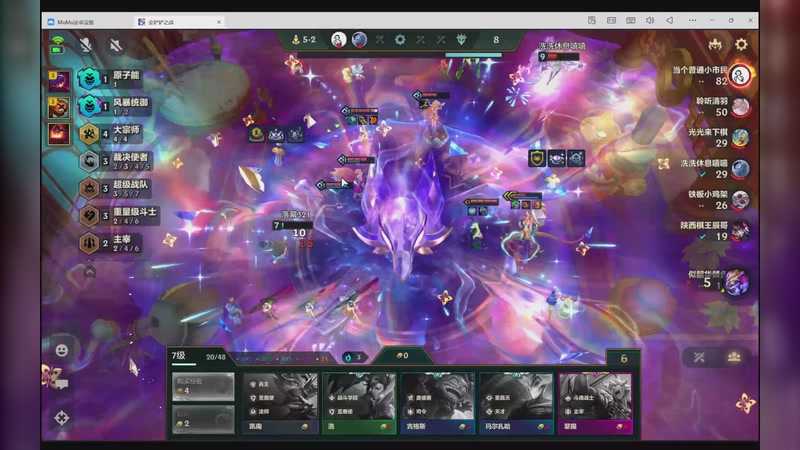
Task: View the 主宰 trait details
Action: click(110, 243)
